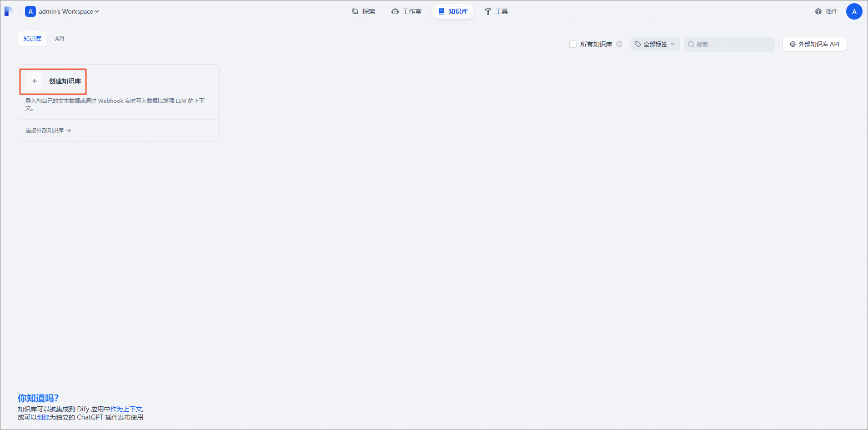Image resolution: width=868 pixels, height=430 pixels.
Task: Expand the 全部标签 tag filter dropdown
Action: tap(655, 44)
